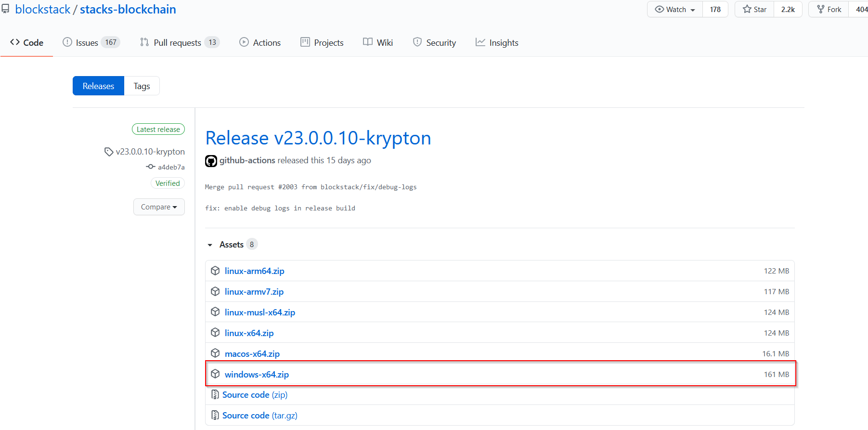Open the Wiki tab

tap(378, 42)
